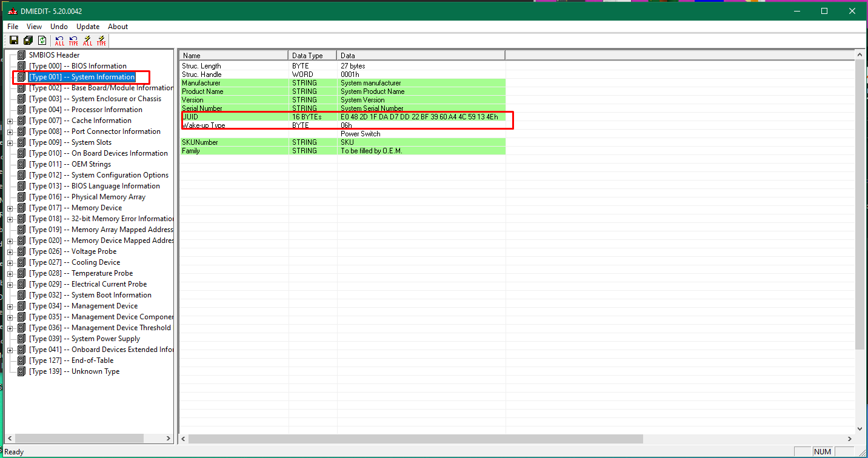Viewport: 868px width, 458px height.
Task: Expand the Type 026 Voltage Probe node
Action: click(10, 251)
